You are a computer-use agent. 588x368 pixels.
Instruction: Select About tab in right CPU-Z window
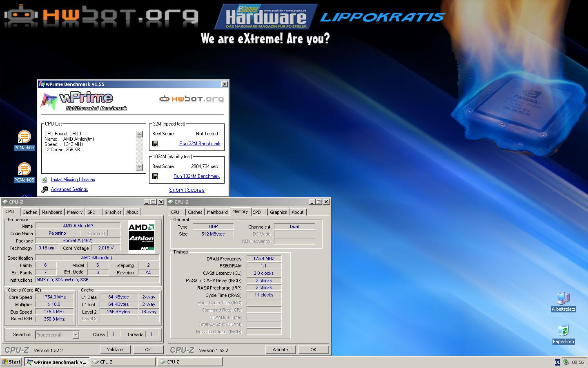pyautogui.click(x=297, y=212)
